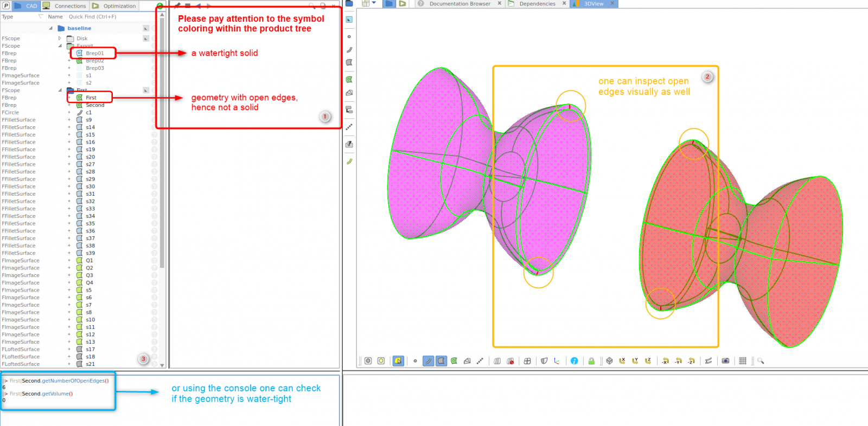868x426 pixels.
Task: Set view along negative Z axis
Action: [x=691, y=361]
